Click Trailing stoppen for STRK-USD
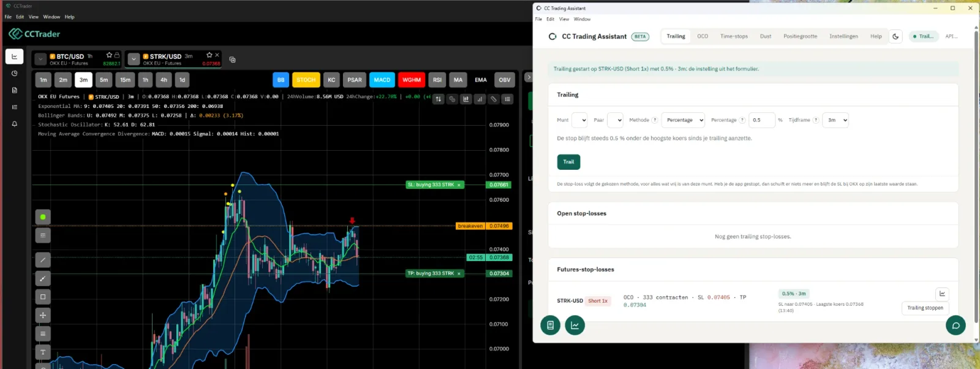This screenshot has width=980, height=369. (x=925, y=308)
